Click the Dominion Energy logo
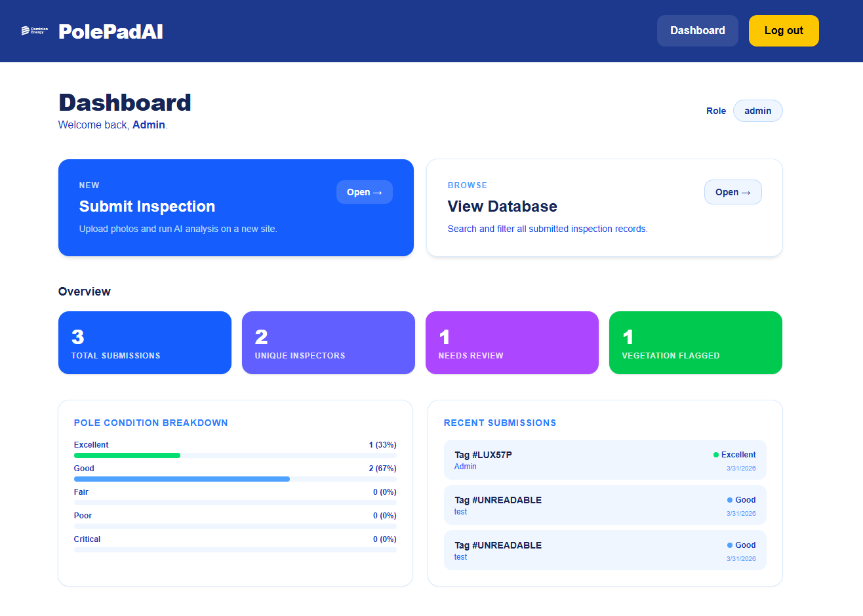Screen dimensions: 863x616 click(35, 30)
